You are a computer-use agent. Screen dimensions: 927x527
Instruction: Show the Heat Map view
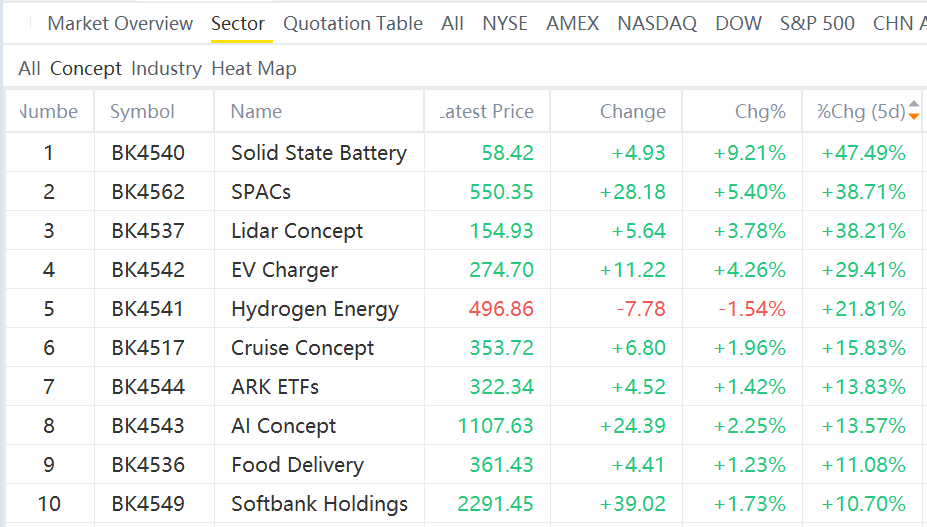(254, 69)
